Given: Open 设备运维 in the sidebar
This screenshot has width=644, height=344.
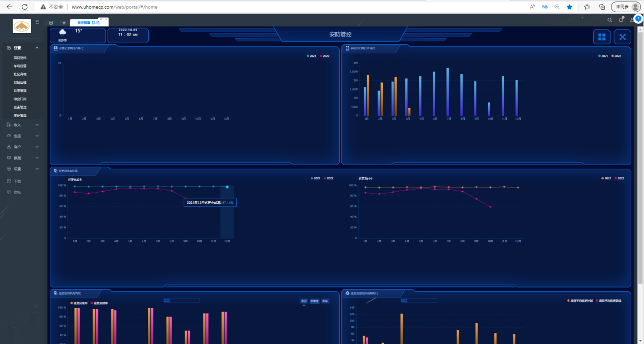Looking at the screenshot, I should [x=20, y=82].
